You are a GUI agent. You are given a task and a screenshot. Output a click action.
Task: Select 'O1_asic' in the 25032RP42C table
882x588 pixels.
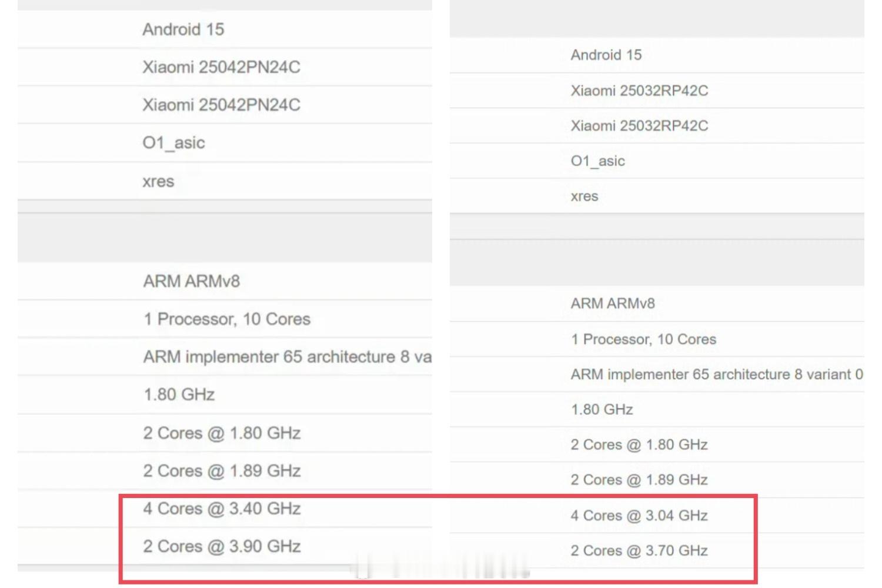coord(597,161)
